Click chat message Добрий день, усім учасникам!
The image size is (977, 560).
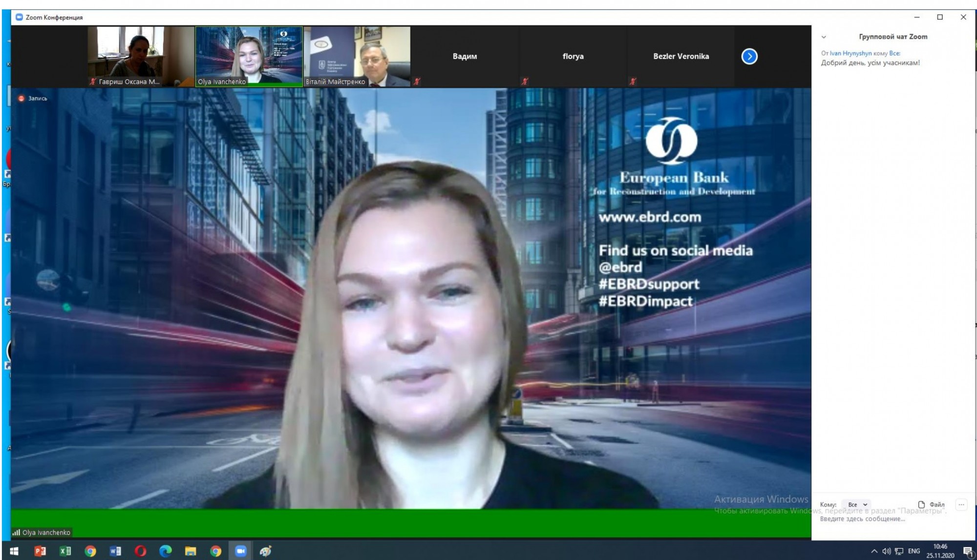pos(870,62)
